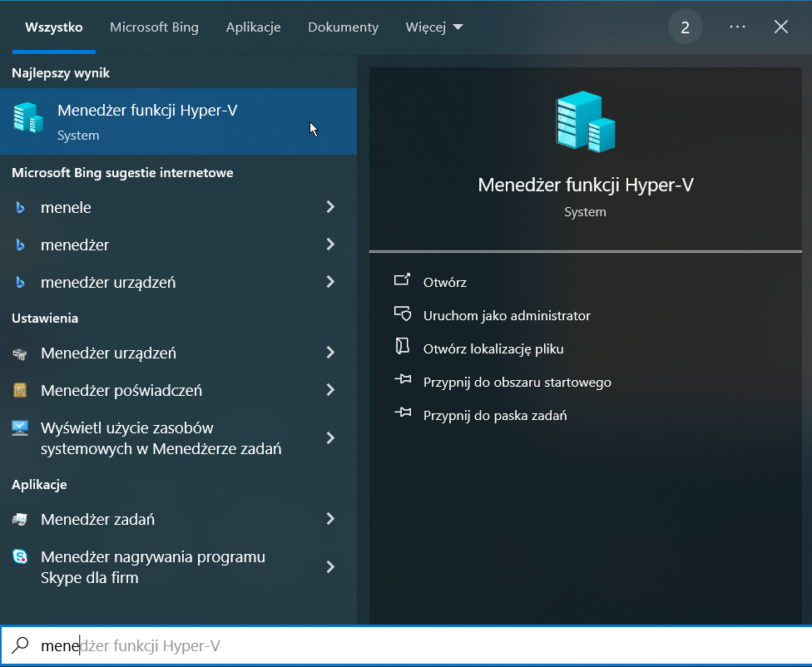Image resolution: width=812 pixels, height=667 pixels.
Task: Click the large Hyper-V icon in preview pane
Action: tap(585, 122)
